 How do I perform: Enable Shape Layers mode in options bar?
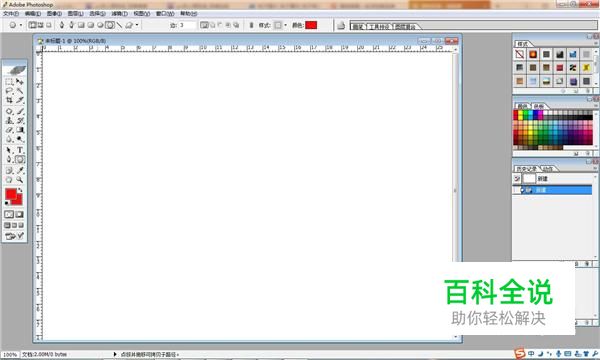coord(33,25)
